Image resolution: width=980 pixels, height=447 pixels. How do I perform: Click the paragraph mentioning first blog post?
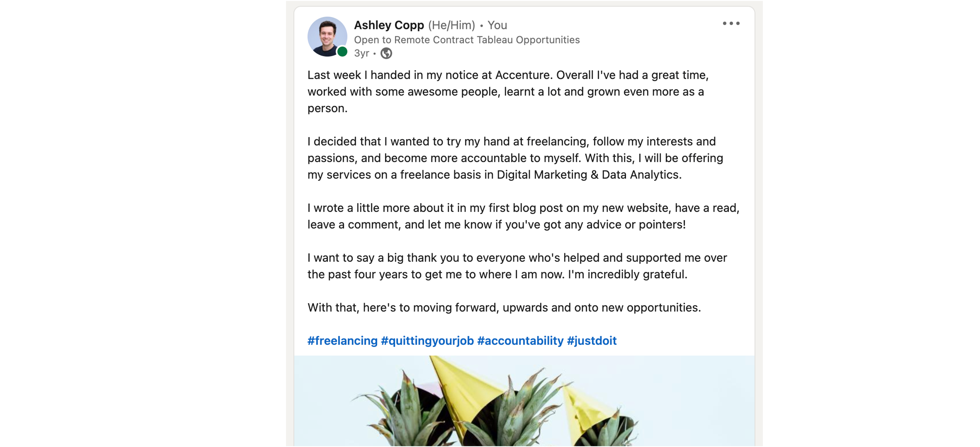coord(523,216)
